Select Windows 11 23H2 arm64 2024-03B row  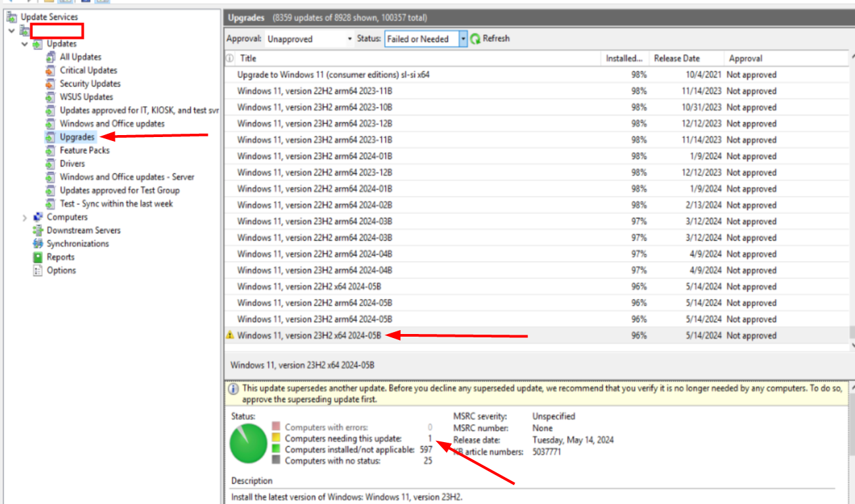536,221
